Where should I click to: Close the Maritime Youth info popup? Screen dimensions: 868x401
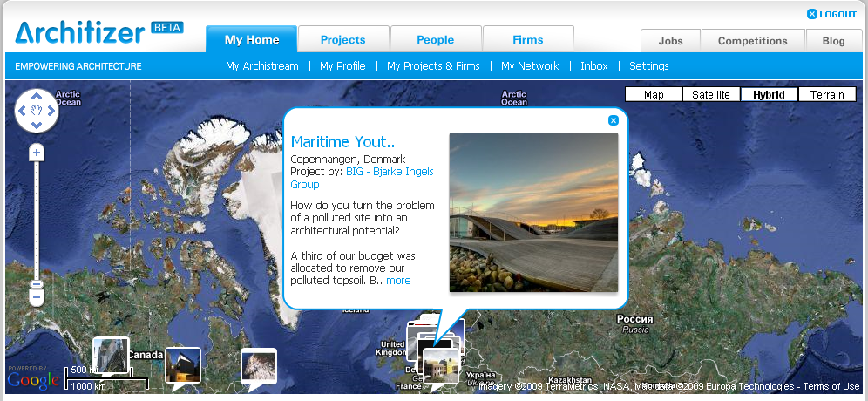(613, 120)
